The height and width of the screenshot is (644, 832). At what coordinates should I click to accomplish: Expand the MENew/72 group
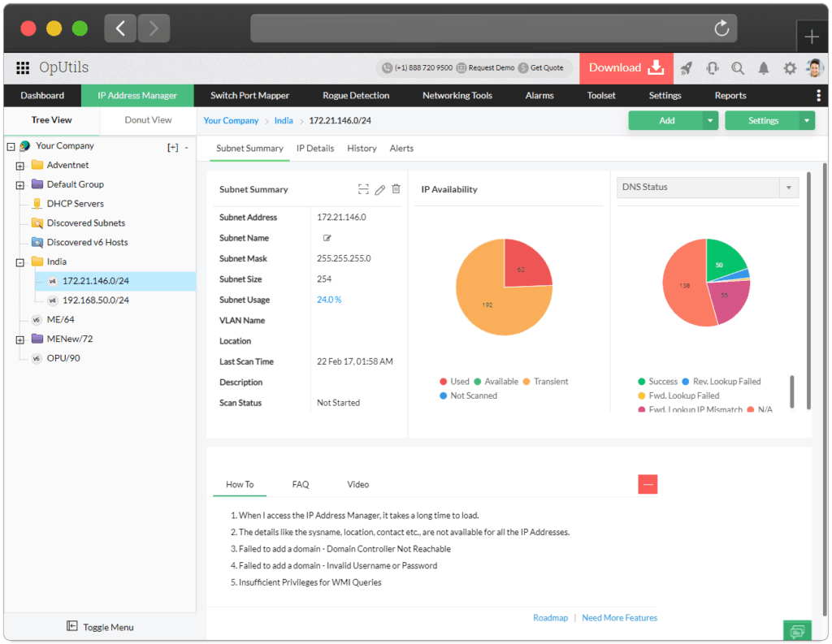click(x=19, y=340)
